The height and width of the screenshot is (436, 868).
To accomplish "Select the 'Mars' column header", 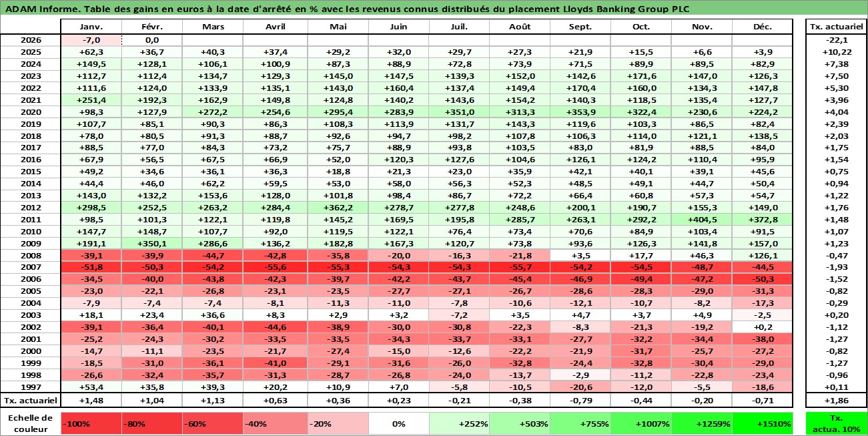I will click(x=212, y=27).
